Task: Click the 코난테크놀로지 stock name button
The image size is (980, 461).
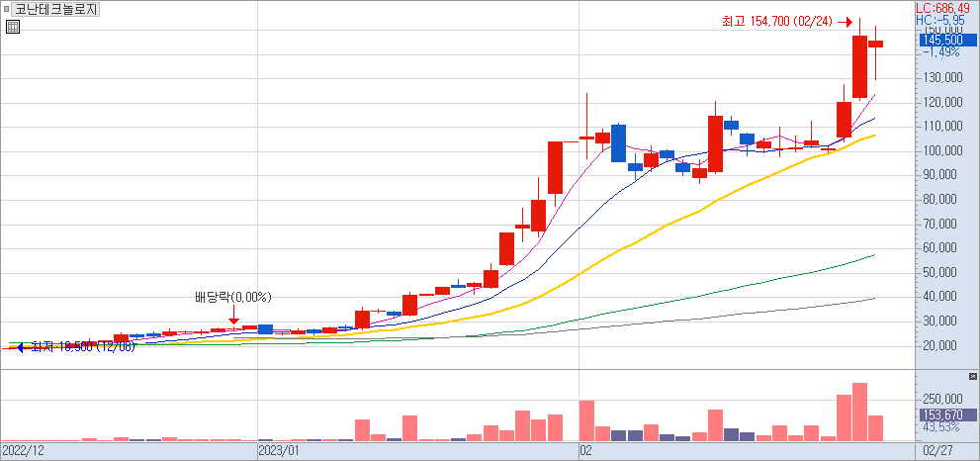Action: [x=56, y=9]
